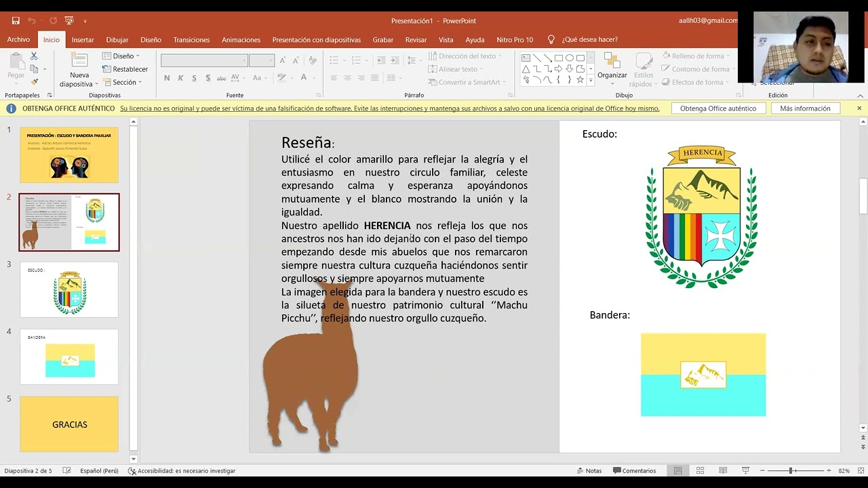Image resolution: width=868 pixels, height=488 pixels.
Task: Select slide 3 ESCUDO thumbnail
Action: click(x=69, y=289)
